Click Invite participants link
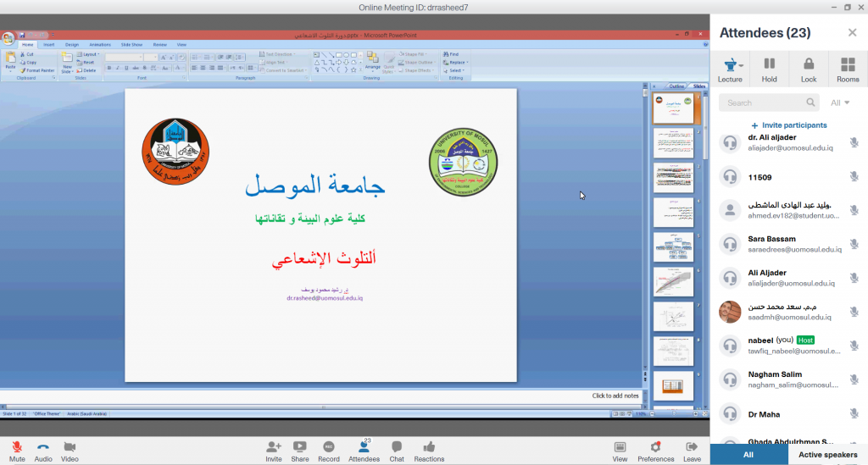Image resolution: width=868 pixels, height=465 pixels. click(x=788, y=125)
